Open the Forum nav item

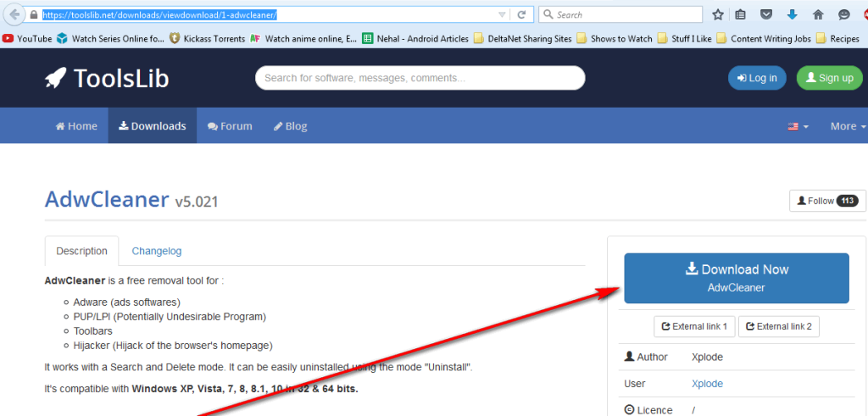click(x=230, y=126)
